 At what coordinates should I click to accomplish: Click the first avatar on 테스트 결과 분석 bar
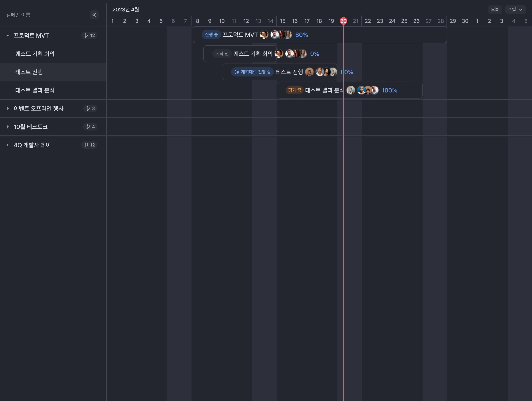click(351, 90)
